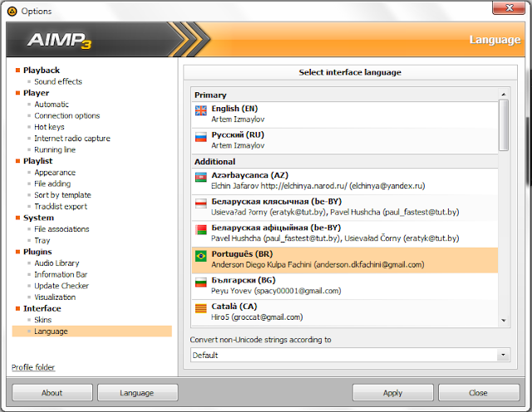Apply the language settings
Image resolution: width=532 pixels, height=412 pixels.
coord(393,393)
